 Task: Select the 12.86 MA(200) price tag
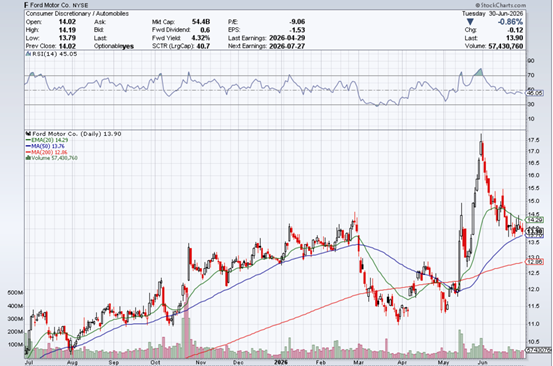(x=534, y=262)
